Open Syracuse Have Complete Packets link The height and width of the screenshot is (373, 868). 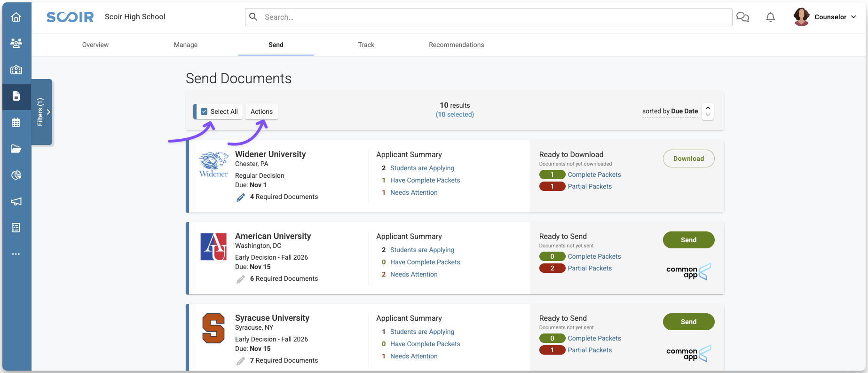(425, 344)
